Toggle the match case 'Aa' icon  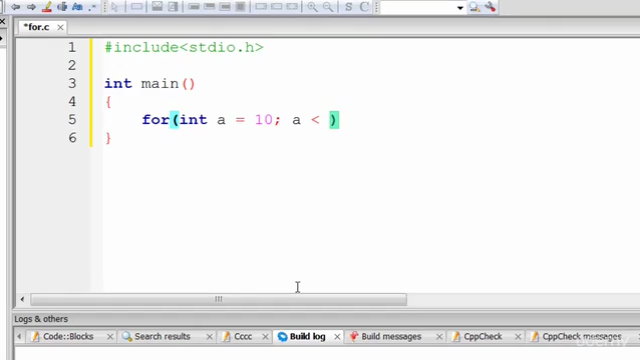(77, 7)
